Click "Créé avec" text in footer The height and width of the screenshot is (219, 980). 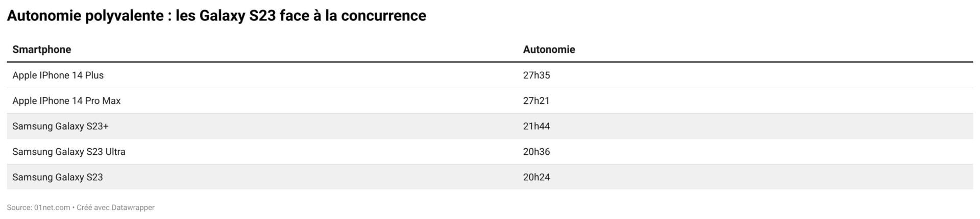pos(93,208)
